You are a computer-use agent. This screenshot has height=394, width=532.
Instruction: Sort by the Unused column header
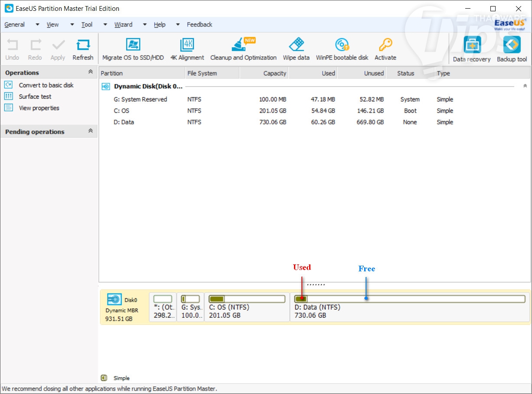click(x=362, y=73)
